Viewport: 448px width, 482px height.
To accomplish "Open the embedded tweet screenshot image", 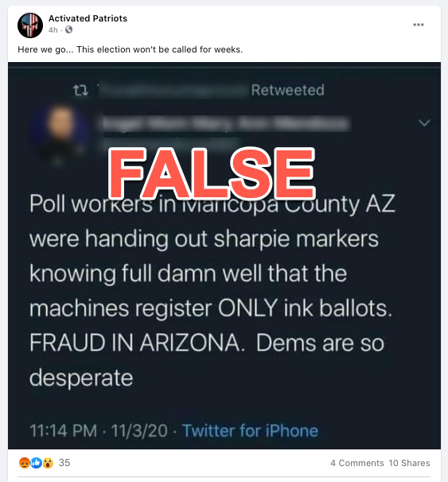I will [224, 256].
